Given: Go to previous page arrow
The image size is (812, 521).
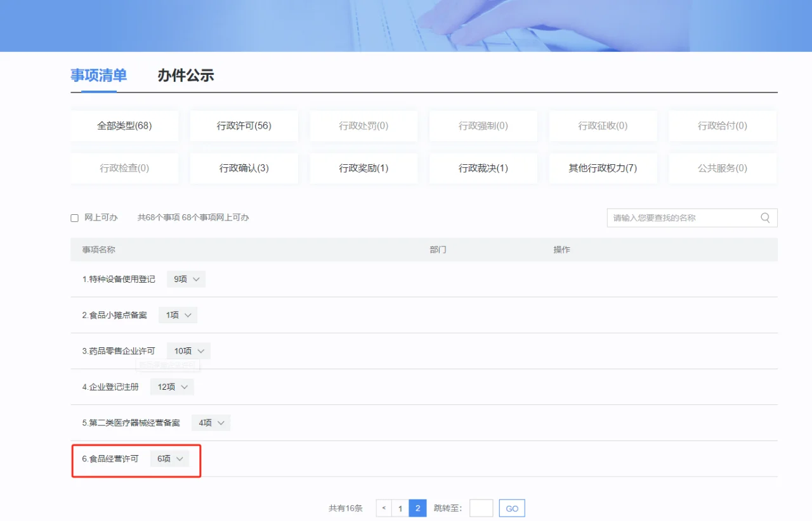Looking at the screenshot, I should click(x=384, y=508).
